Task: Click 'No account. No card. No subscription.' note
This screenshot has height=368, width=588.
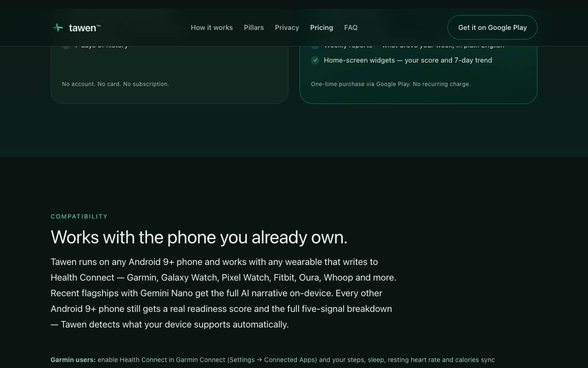Action: (x=116, y=84)
